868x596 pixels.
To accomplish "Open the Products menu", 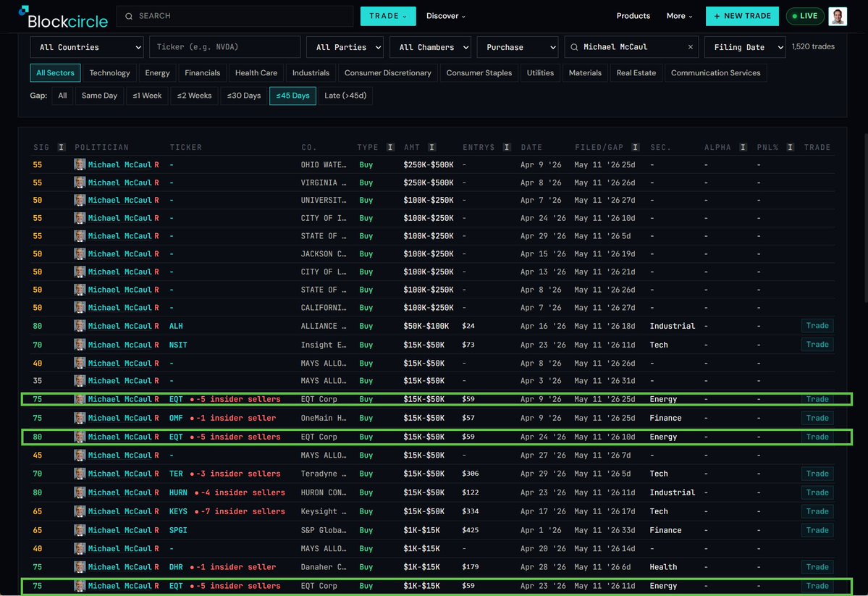I will click(633, 16).
